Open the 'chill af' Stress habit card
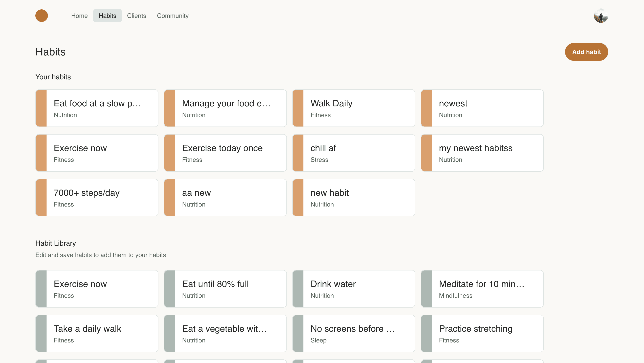 [x=354, y=153]
